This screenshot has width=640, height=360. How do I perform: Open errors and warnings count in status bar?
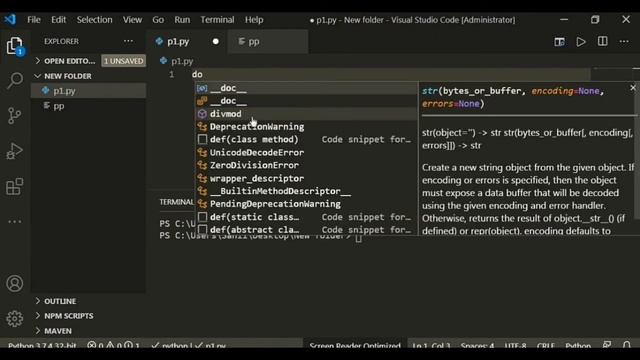[113, 346]
